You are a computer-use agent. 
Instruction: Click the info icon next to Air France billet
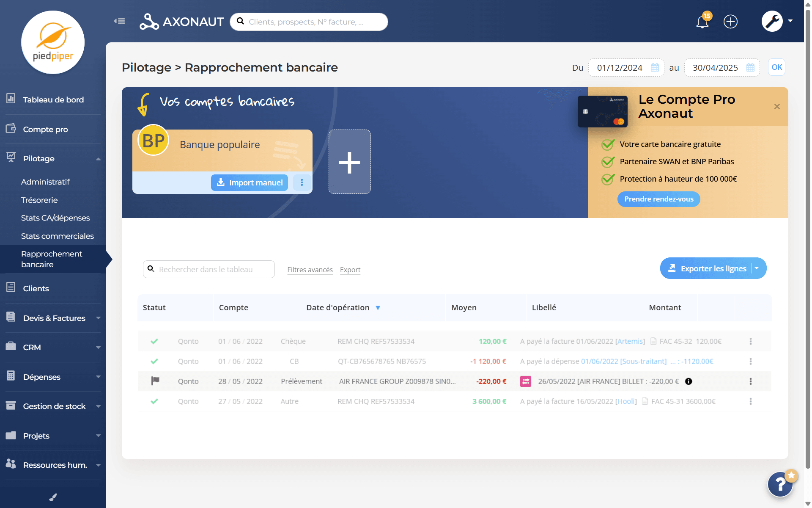(689, 381)
